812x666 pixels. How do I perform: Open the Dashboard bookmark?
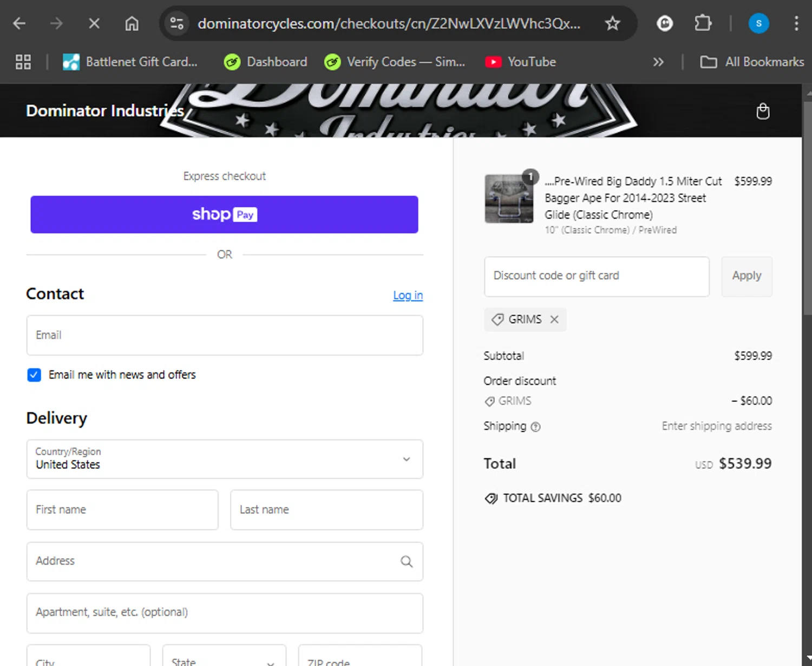coord(266,62)
